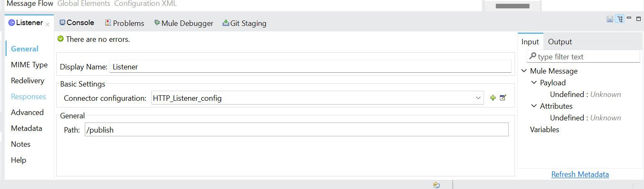Select the MIME Type settings section
The height and width of the screenshot is (189, 644).
click(x=29, y=65)
